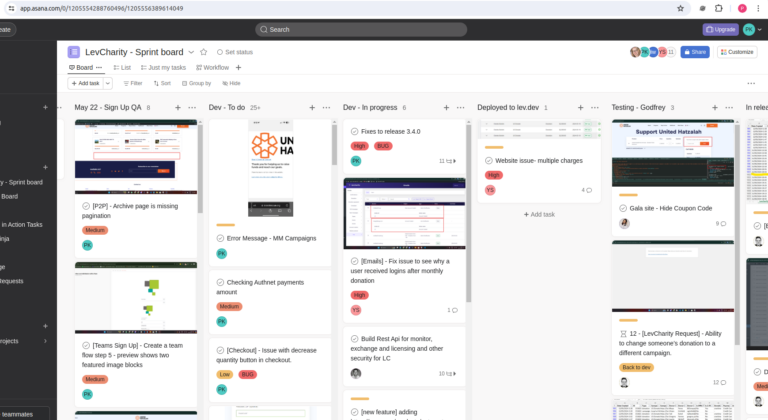This screenshot has height=420, width=768.
Task: Open the browser three-dot menu
Action: pos(758,8)
